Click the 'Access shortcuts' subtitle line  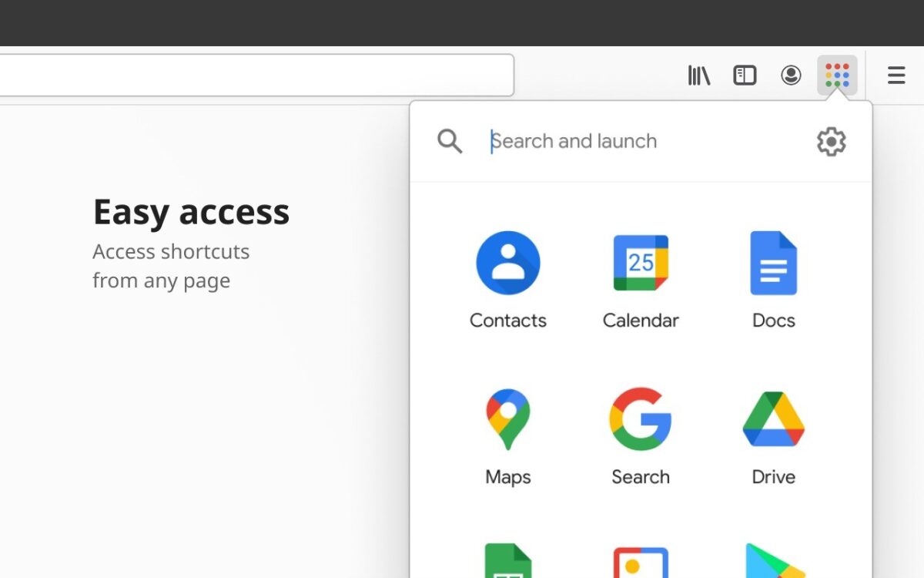[x=171, y=252]
